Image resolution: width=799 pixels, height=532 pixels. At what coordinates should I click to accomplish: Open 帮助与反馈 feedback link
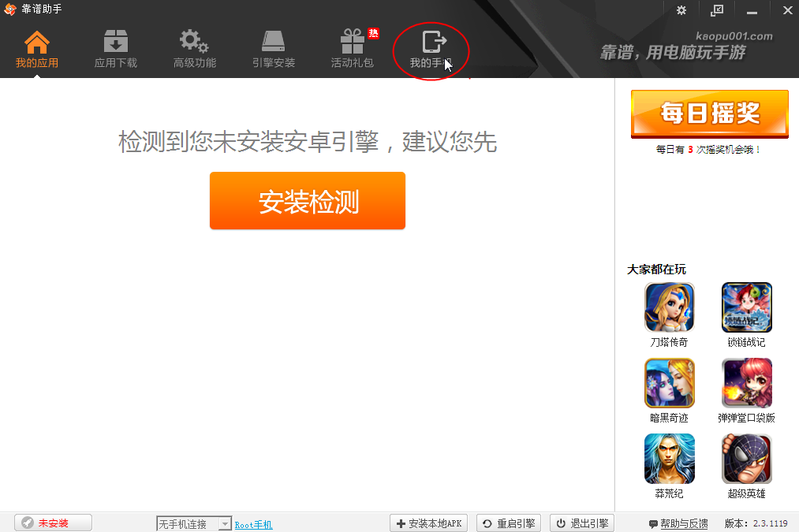pos(678,524)
